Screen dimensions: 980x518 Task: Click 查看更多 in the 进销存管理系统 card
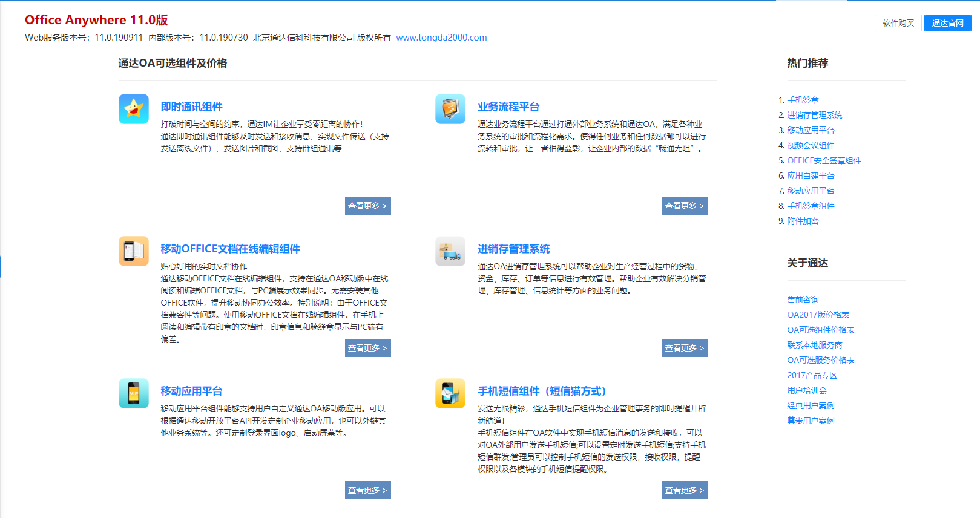coord(685,348)
